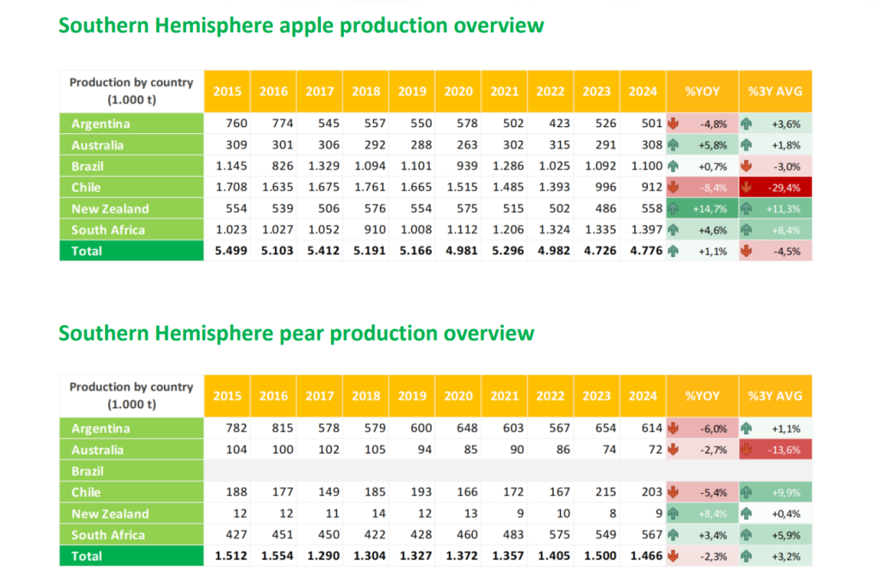The width and height of the screenshot is (874, 588).
Task: Click the up arrow beside apple Australia +5,8%
Action: pyautogui.click(x=673, y=145)
